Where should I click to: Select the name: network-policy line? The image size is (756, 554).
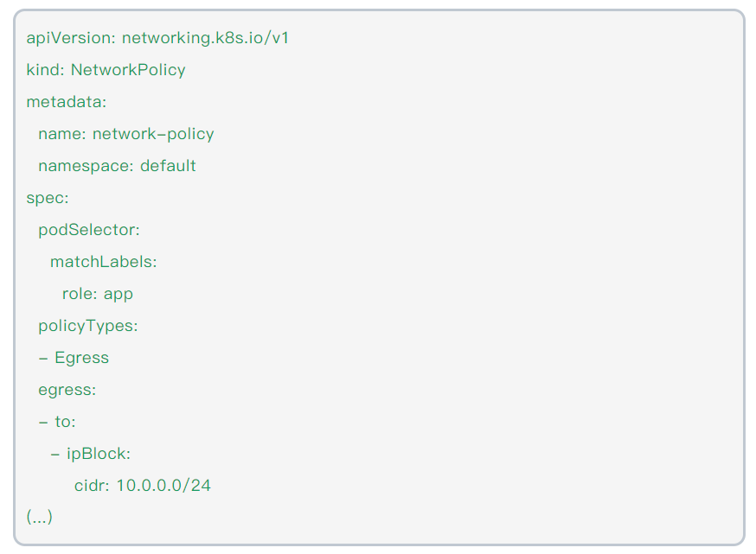(x=125, y=134)
